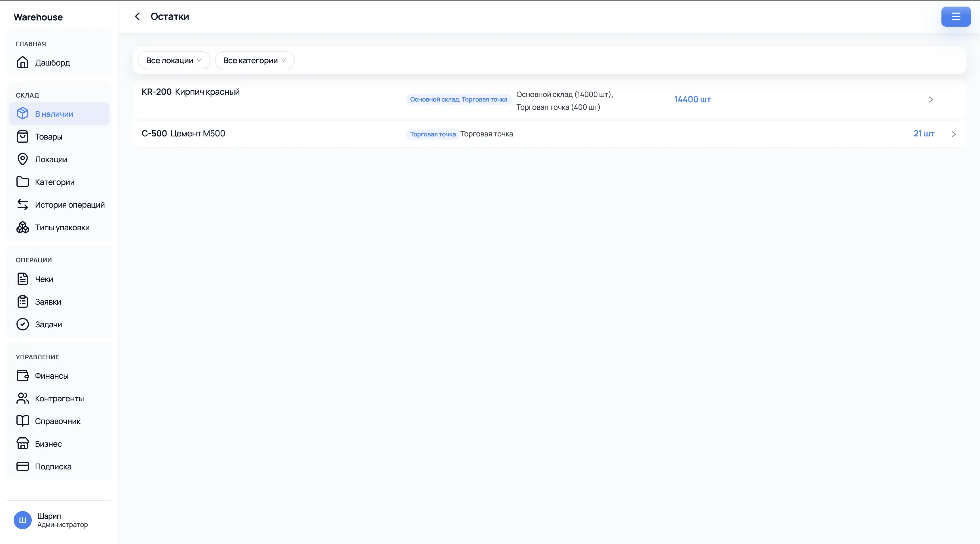The image size is (980, 544).
Task: Click the Основной склад, Торговая точка tag
Action: click(459, 99)
